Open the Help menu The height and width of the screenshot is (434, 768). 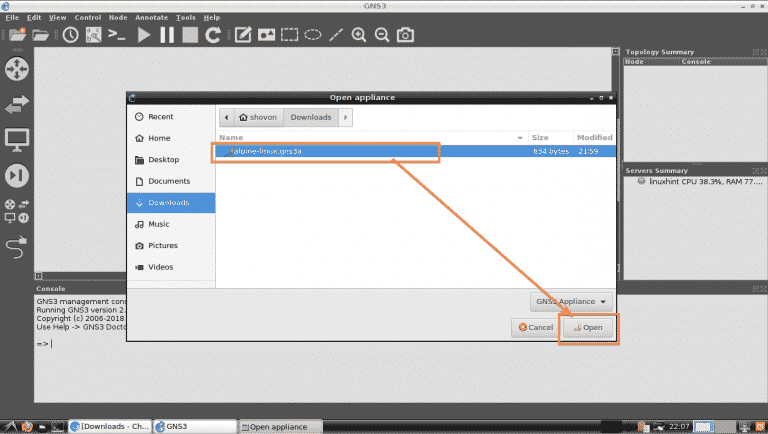[212, 17]
